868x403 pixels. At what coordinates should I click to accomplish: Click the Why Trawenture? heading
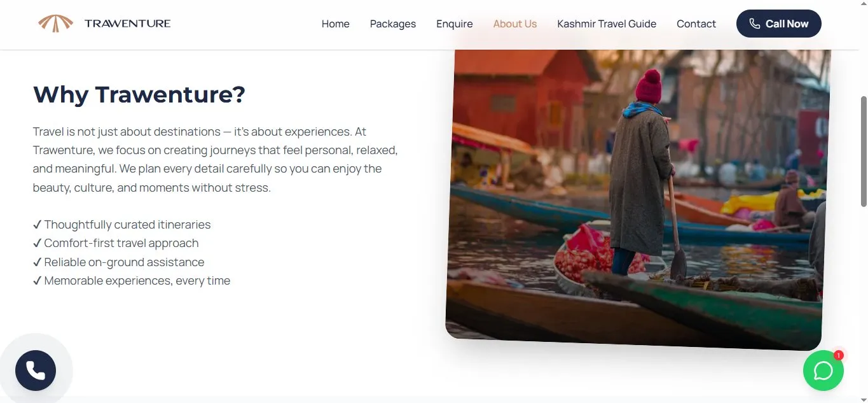click(139, 95)
